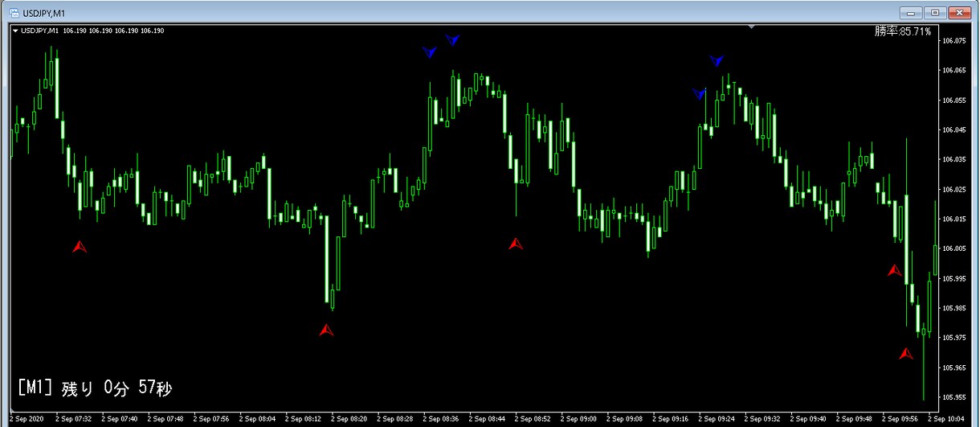Click the 105.965 price scale label
Screen dimensions: 980x427
click(x=955, y=367)
